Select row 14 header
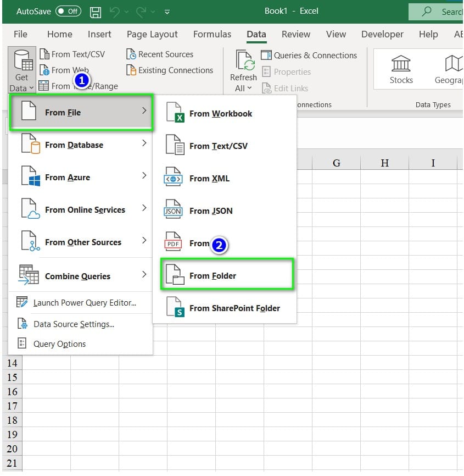The image size is (464, 476). click(12, 363)
